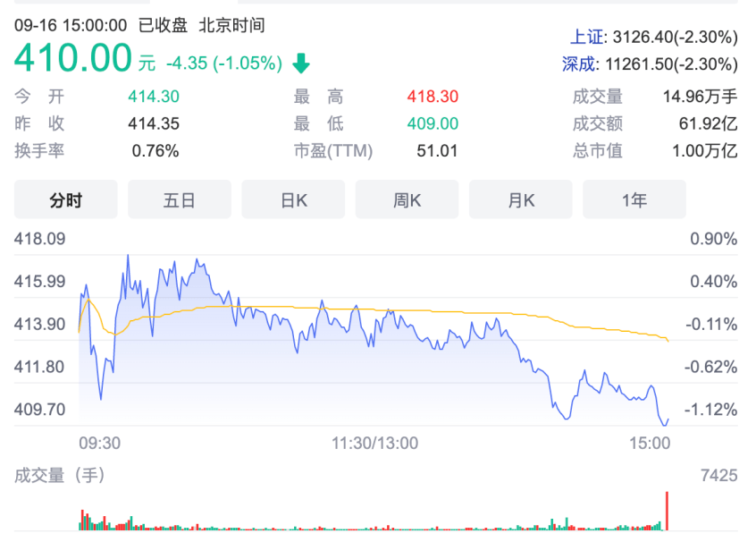
Task: Click the 最高 value 418.30
Action: click(x=433, y=97)
